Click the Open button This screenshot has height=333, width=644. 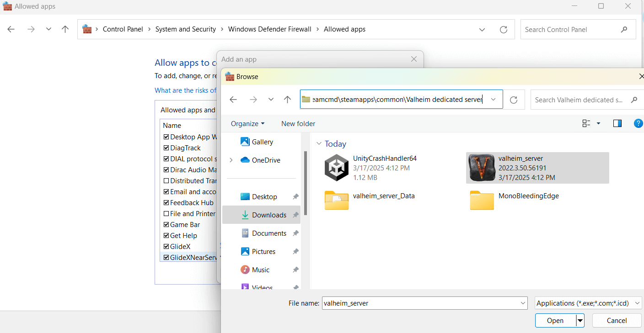[555, 321]
